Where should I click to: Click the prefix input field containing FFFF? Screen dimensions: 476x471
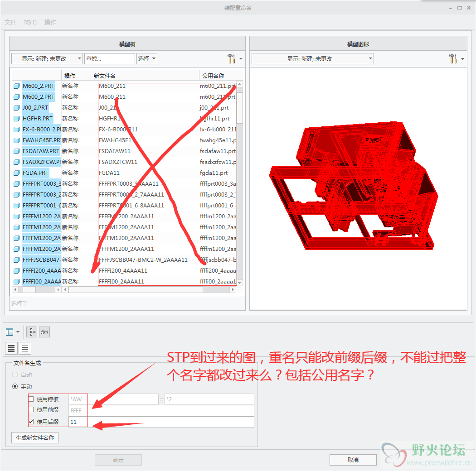(161, 411)
